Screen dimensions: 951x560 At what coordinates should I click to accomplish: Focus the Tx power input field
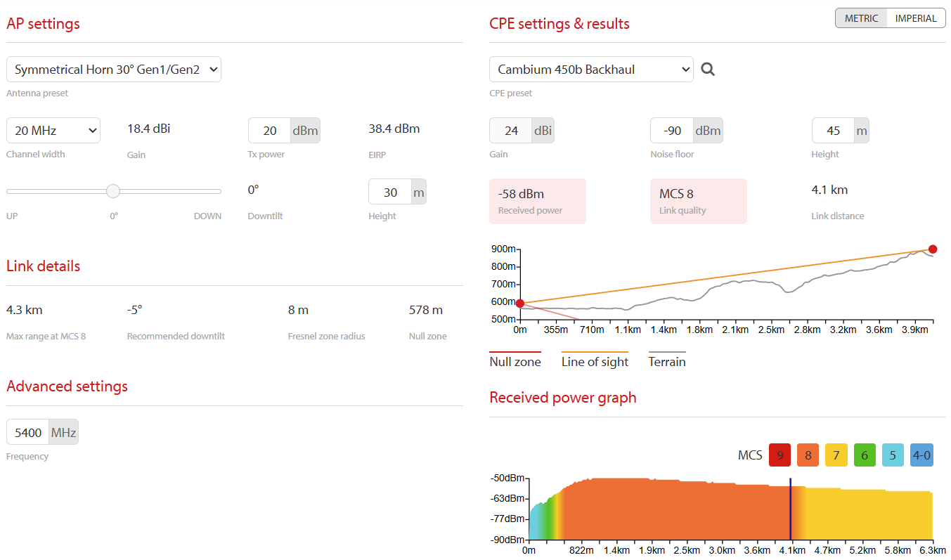270,130
